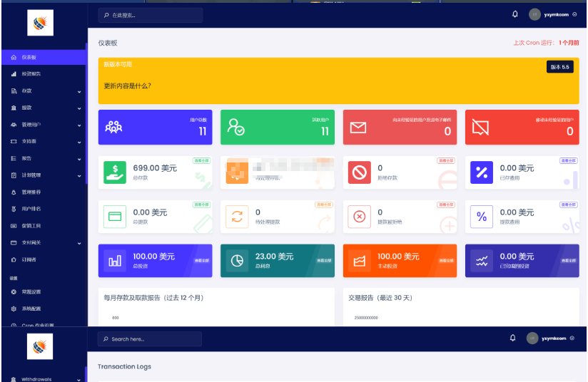Open the 仪表板 home icon in sidebar
Viewport: 588px width, 382px height.
tap(14, 57)
